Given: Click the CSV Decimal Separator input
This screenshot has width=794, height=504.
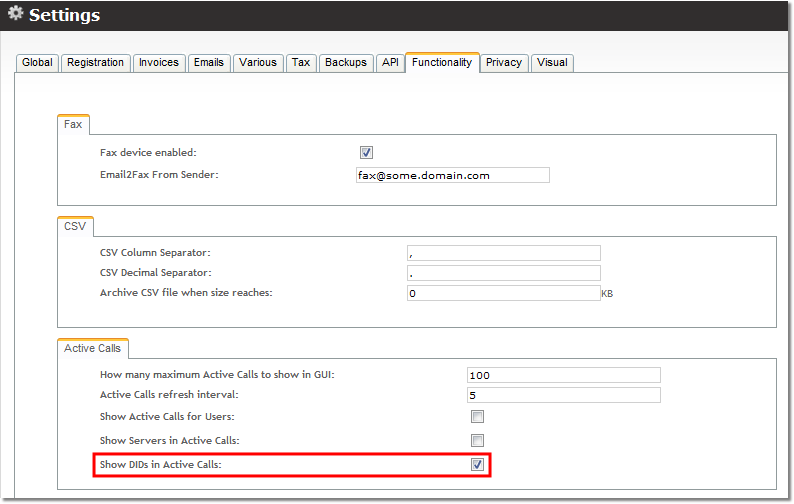Looking at the screenshot, I should click(x=503, y=273).
